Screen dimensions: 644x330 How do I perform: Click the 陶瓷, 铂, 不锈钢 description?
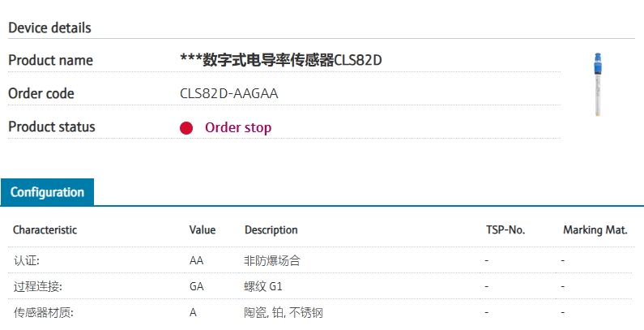284,313
